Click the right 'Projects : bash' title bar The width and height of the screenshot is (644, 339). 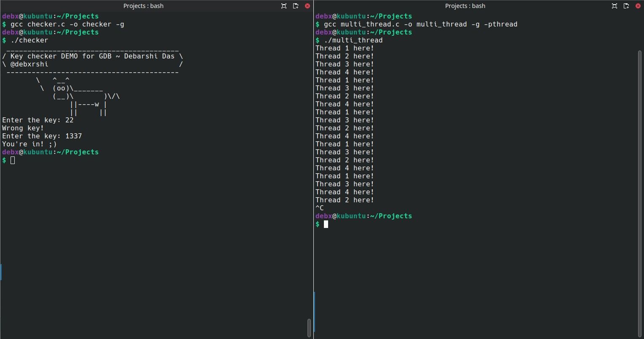tap(465, 6)
